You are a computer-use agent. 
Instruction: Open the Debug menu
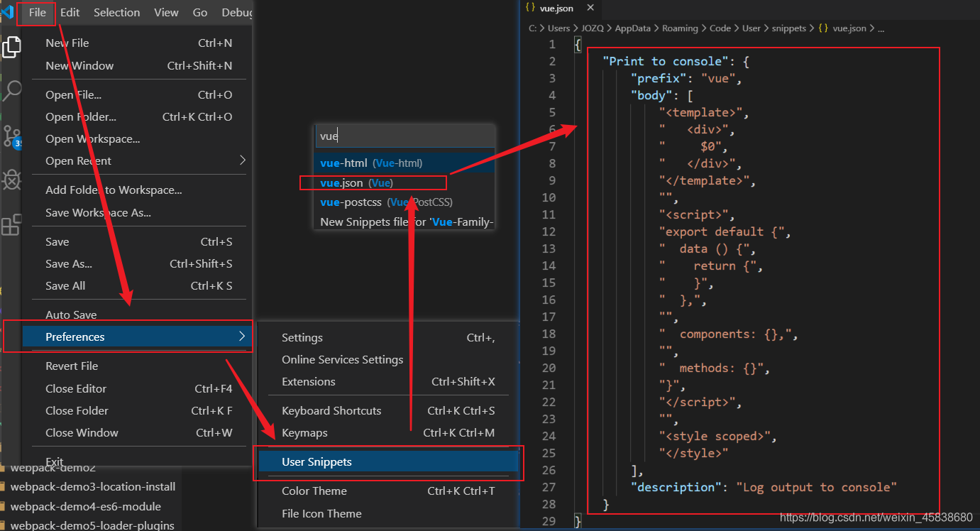point(236,12)
